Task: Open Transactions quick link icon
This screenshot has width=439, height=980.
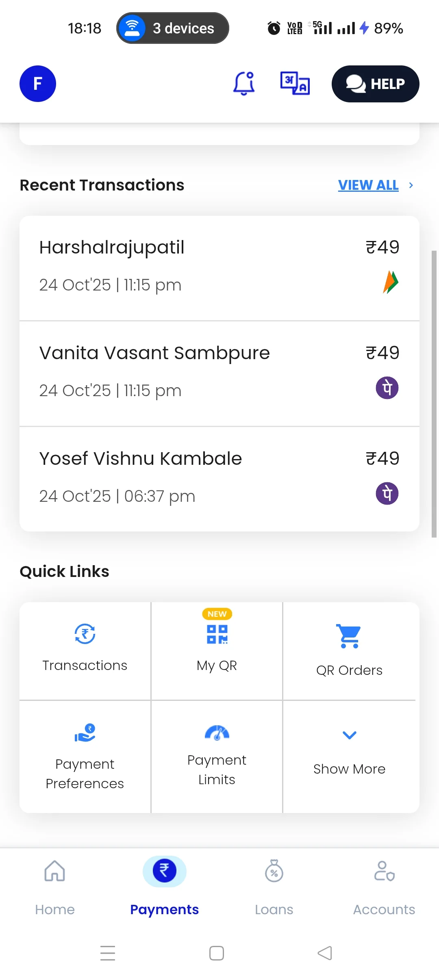Action: point(85,634)
